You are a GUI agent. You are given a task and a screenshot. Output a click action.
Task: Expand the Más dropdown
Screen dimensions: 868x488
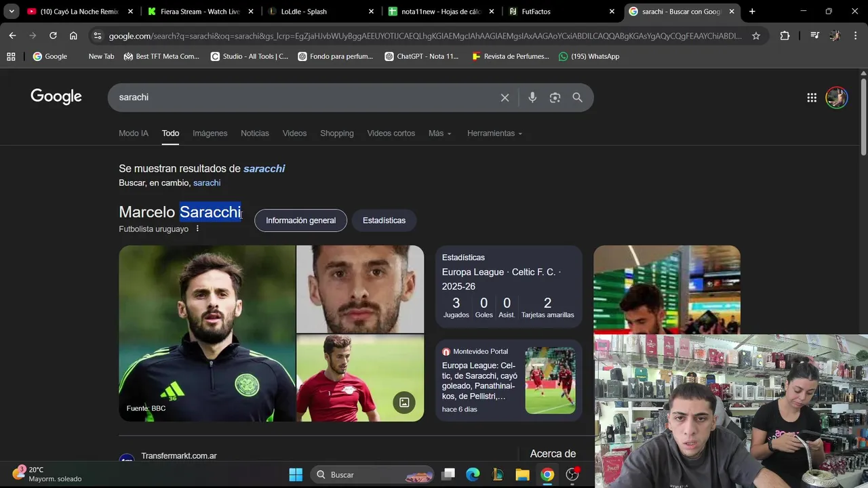pyautogui.click(x=439, y=134)
